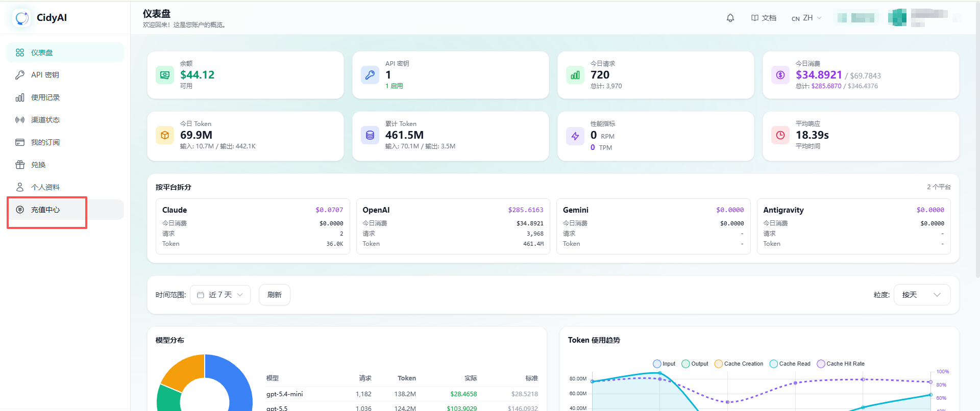The image size is (980, 411).
Task: Toggle the Cache Creation legend item
Action: pyautogui.click(x=739, y=364)
